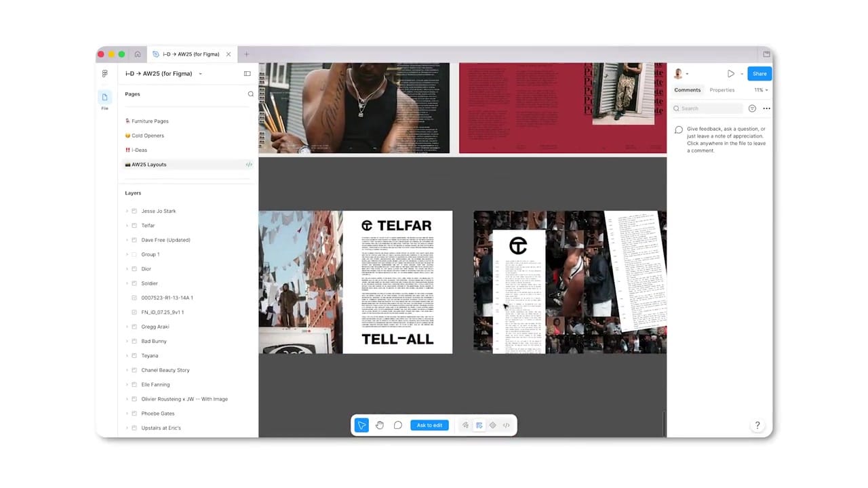The height and width of the screenshot is (488, 868).
Task: Open the file name dropdown chevron
Action: [200, 74]
